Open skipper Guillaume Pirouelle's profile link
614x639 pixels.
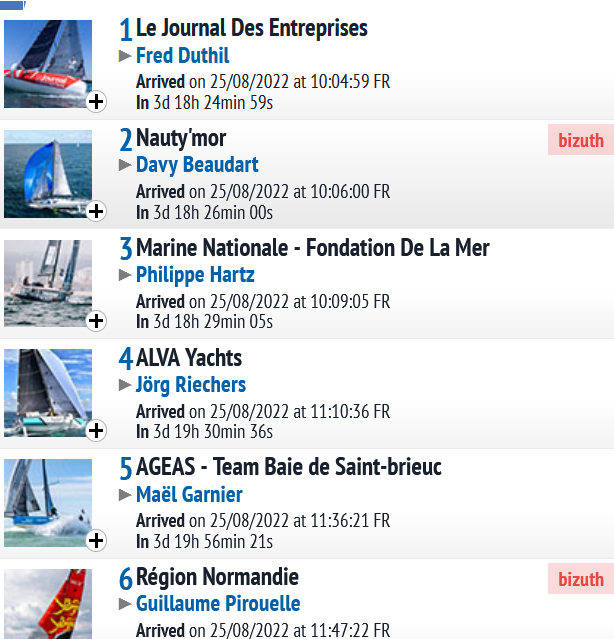(x=218, y=604)
